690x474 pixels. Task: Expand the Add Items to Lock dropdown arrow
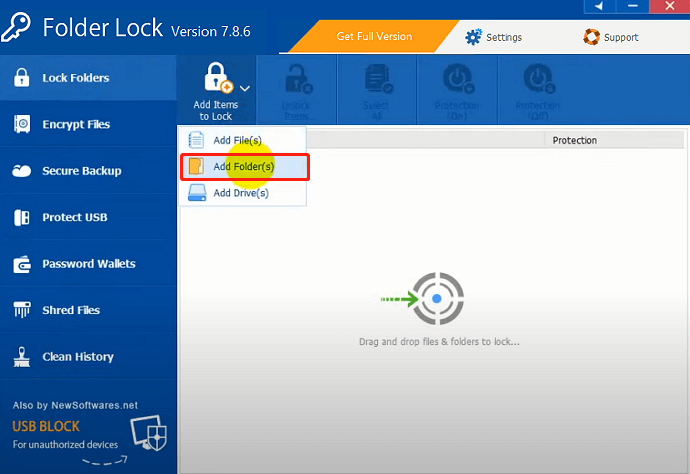tap(245, 88)
